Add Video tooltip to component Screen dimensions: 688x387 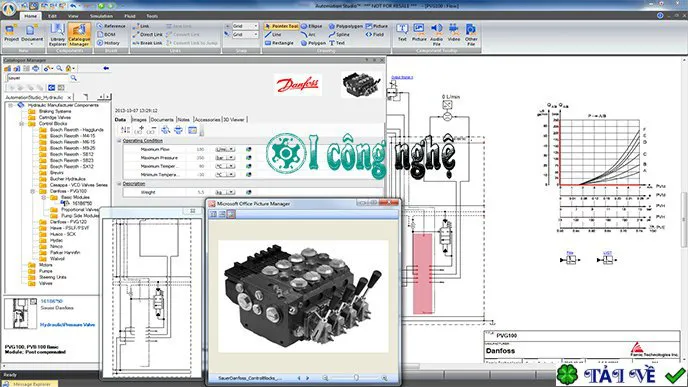(454, 33)
